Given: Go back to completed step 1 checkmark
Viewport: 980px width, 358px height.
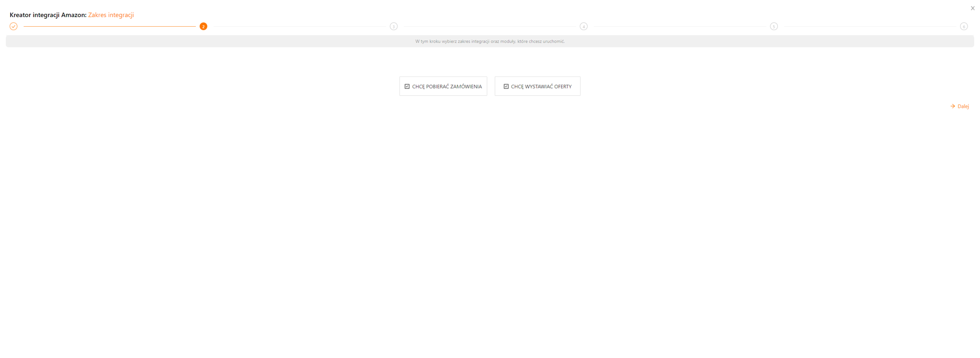Looking at the screenshot, I should 14,26.
